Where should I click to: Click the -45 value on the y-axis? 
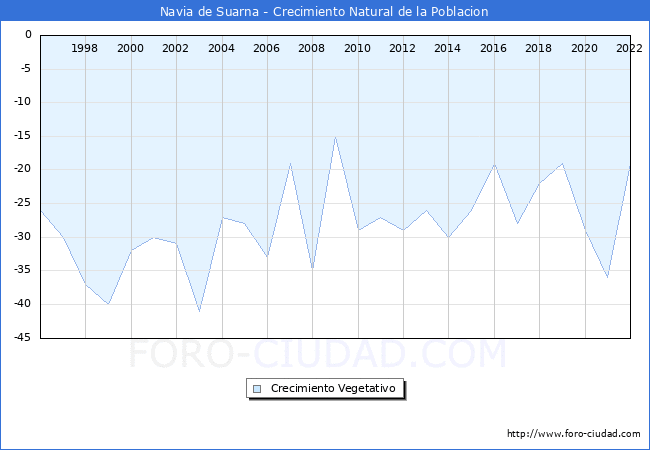click(x=23, y=337)
